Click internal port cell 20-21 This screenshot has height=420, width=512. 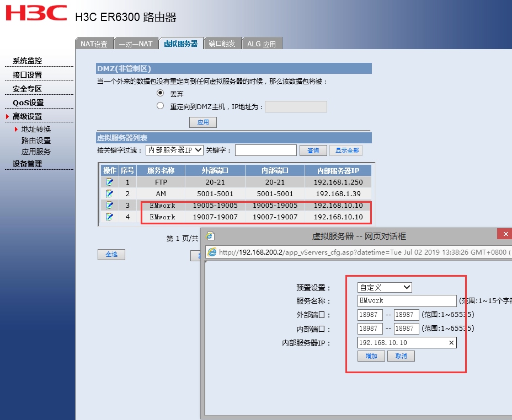click(x=275, y=182)
